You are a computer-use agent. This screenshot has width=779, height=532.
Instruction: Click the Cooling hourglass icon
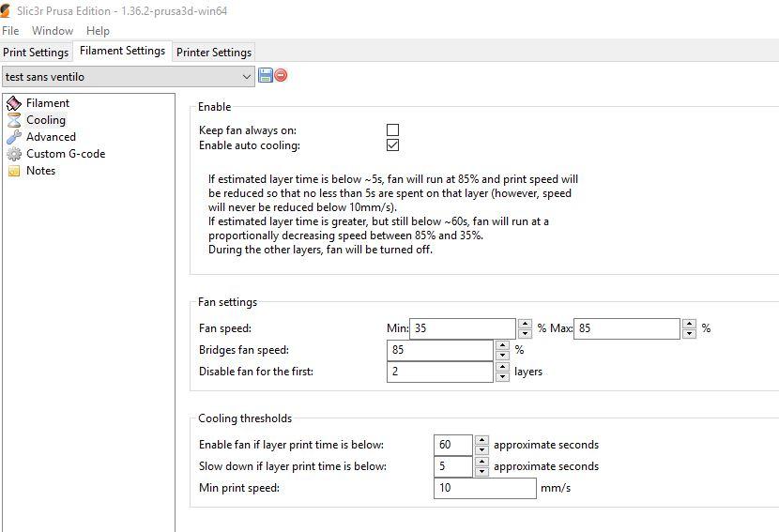[x=14, y=120]
